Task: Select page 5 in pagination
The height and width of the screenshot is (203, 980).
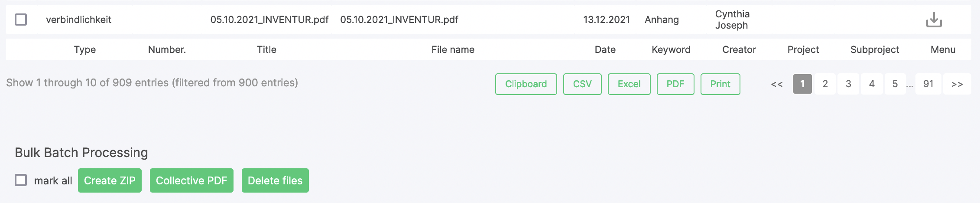Action: tap(895, 84)
